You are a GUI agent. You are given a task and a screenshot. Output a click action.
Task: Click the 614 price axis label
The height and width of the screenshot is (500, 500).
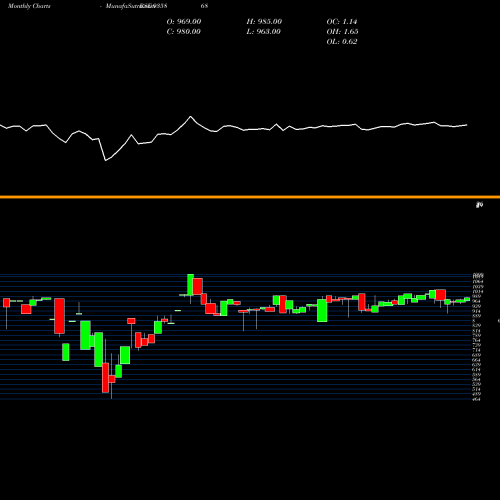[x=476, y=370]
